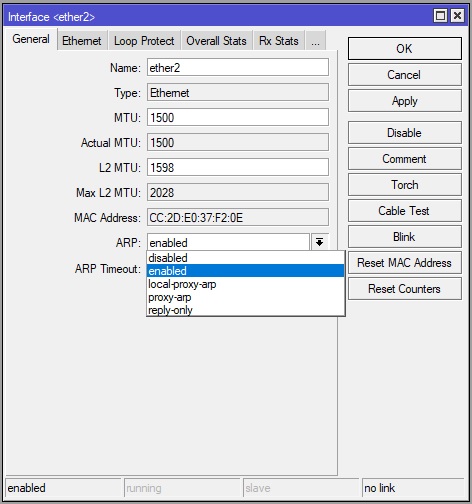Screen dimensions: 472x504
Task: Click the no link status text
Action: click(379, 488)
